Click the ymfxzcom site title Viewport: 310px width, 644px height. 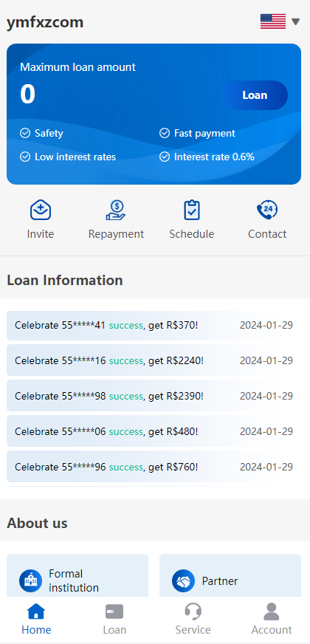45,21
